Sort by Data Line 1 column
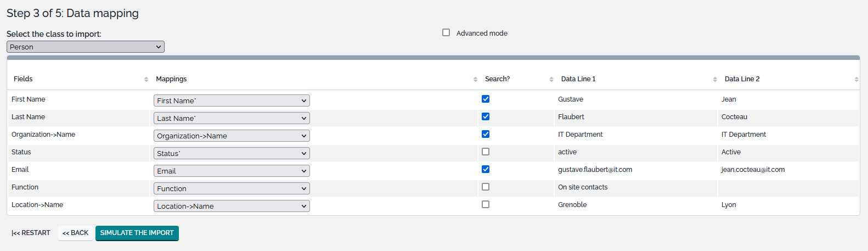This screenshot has width=868, height=251. 714,80
